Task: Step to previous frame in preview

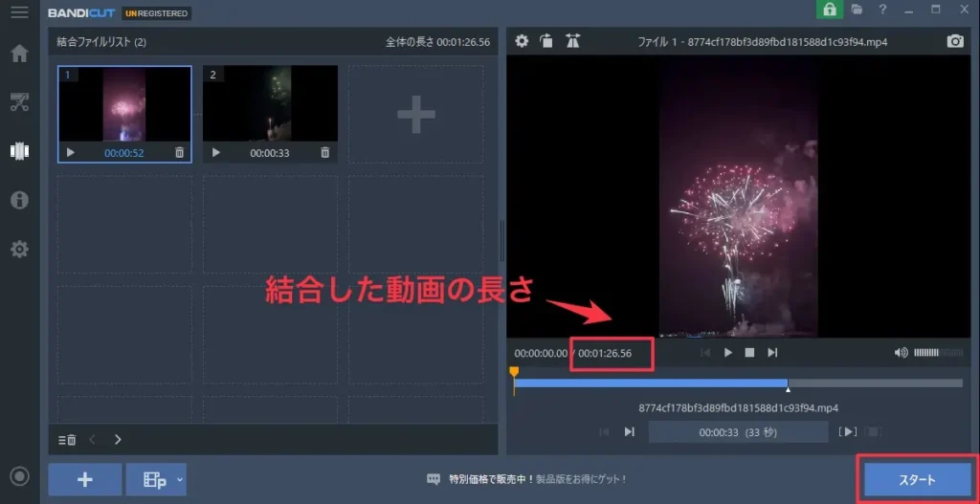Action: click(705, 353)
